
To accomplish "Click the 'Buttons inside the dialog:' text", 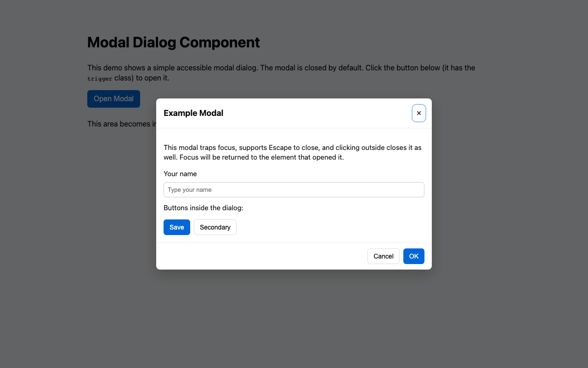I will (204, 208).
